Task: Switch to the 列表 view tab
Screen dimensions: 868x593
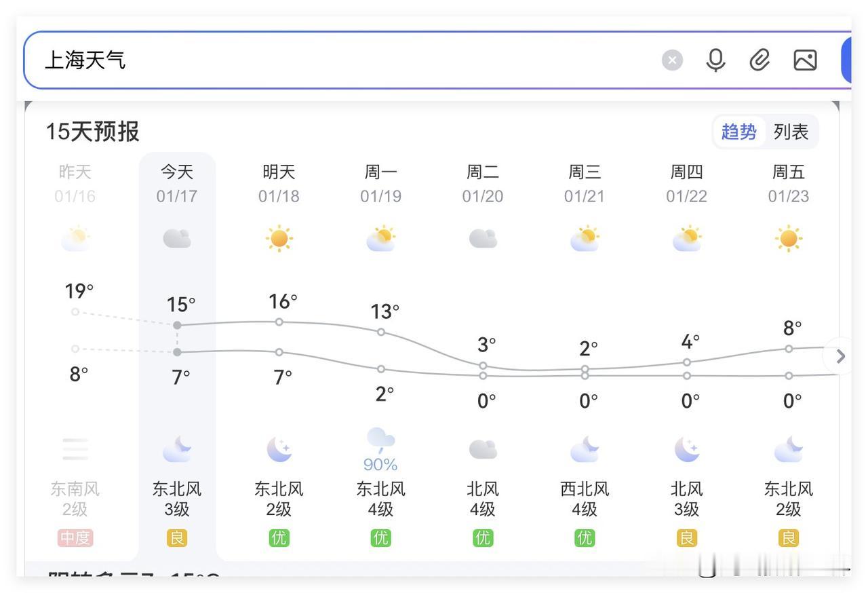Action: [791, 132]
